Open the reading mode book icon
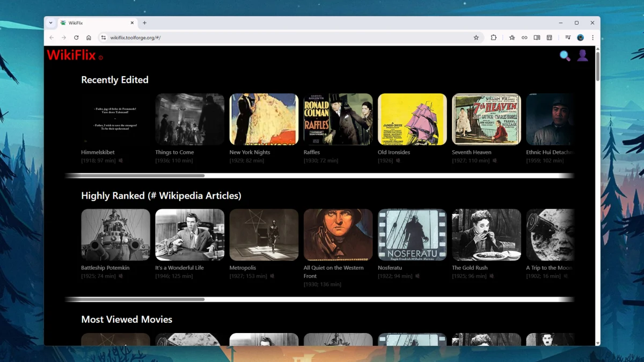Viewport: 644px width, 362px height. [x=537, y=38]
